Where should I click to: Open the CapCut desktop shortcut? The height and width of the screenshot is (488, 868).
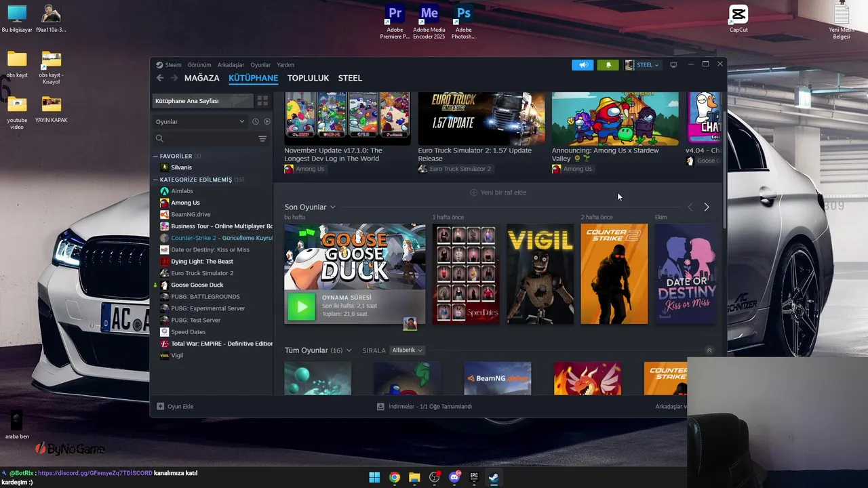[x=738, y=18]
